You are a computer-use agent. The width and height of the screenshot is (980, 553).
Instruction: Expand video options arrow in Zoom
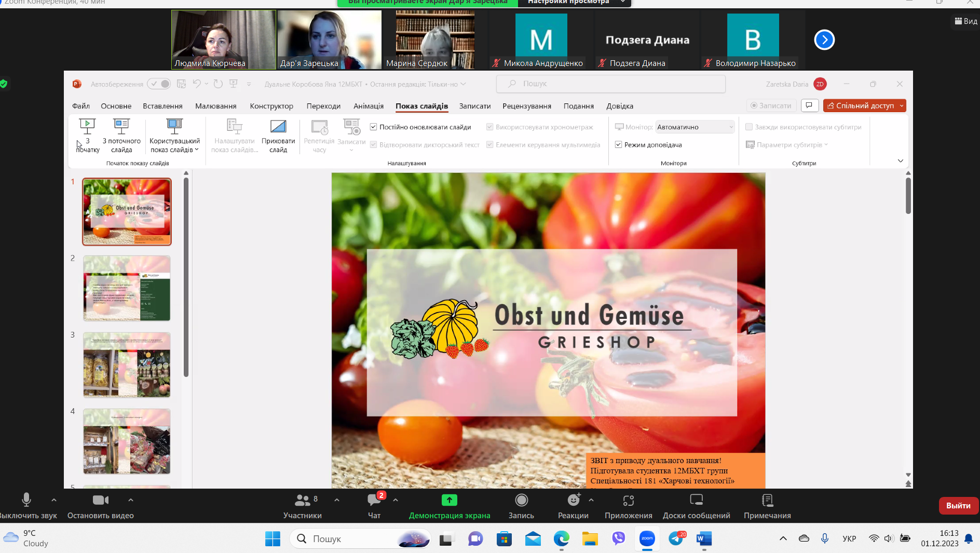[x=131, y=500]
